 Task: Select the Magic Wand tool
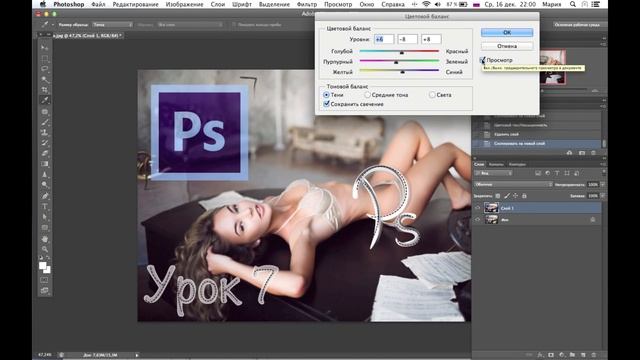44,80
